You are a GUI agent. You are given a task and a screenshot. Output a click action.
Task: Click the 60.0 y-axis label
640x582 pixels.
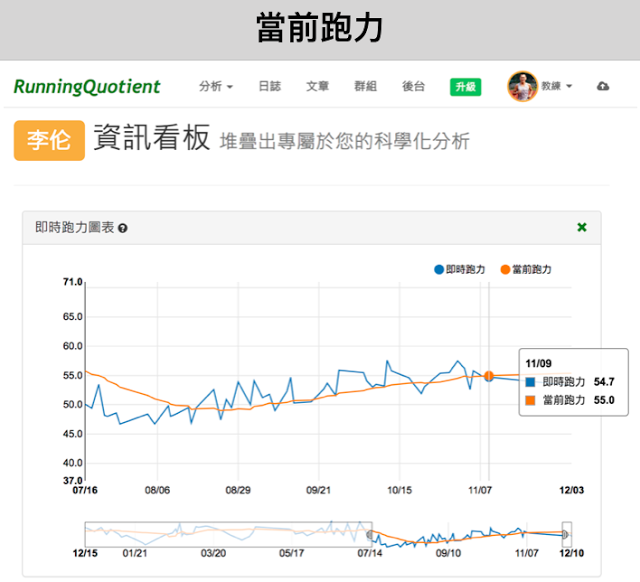point(73,346)
